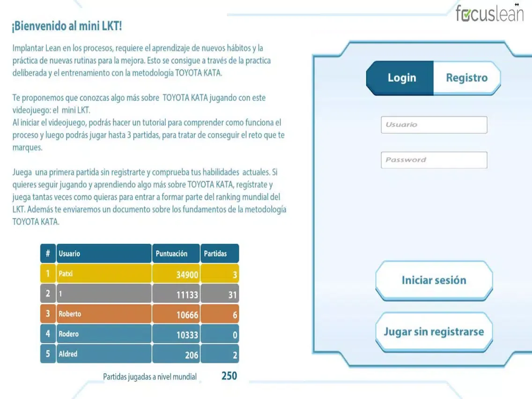
Task: Click the world games total '250'
Action: tap(229, 376)
